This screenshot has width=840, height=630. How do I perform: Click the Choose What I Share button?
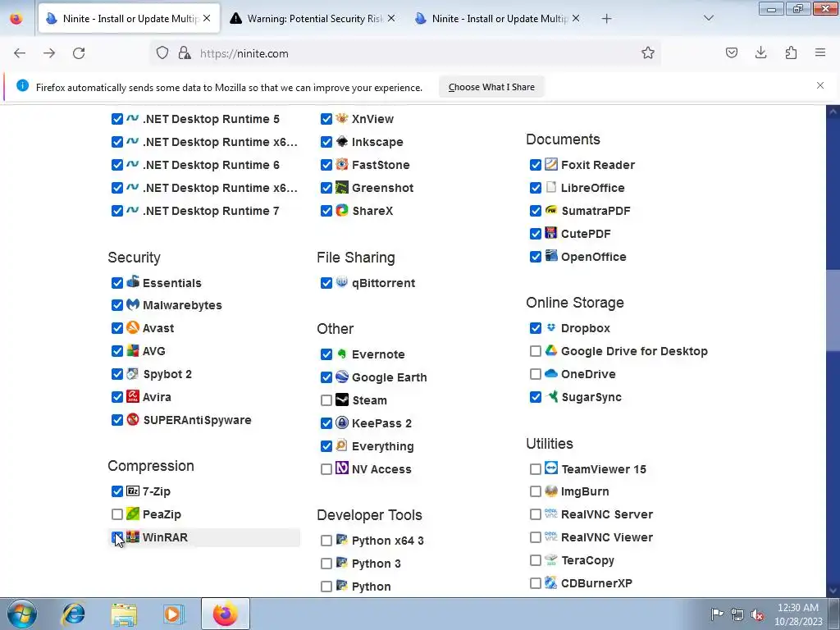coord(491,87)
